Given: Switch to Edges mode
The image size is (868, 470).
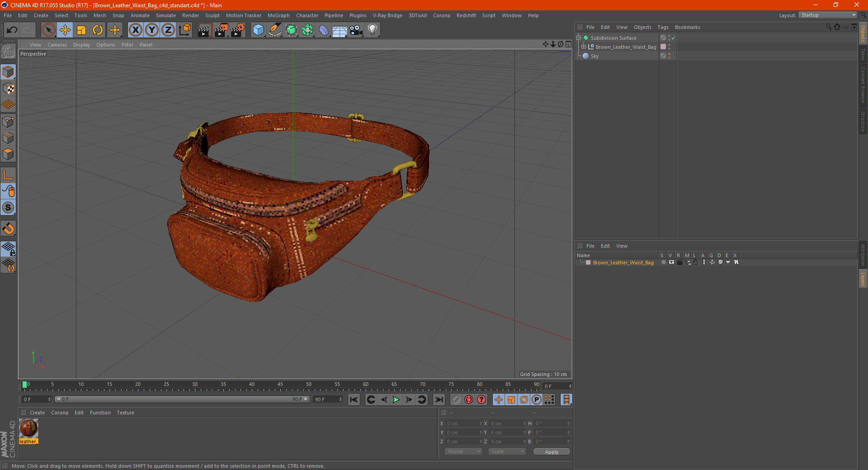Looking at the screenshot, I should coord(8,138).
